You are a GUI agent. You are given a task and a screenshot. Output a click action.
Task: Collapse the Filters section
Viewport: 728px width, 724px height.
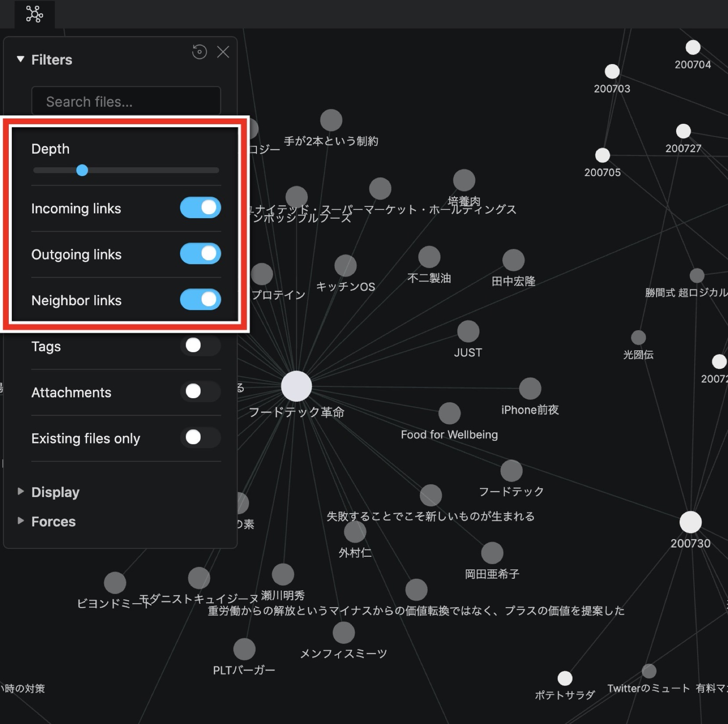click(20, 59)
